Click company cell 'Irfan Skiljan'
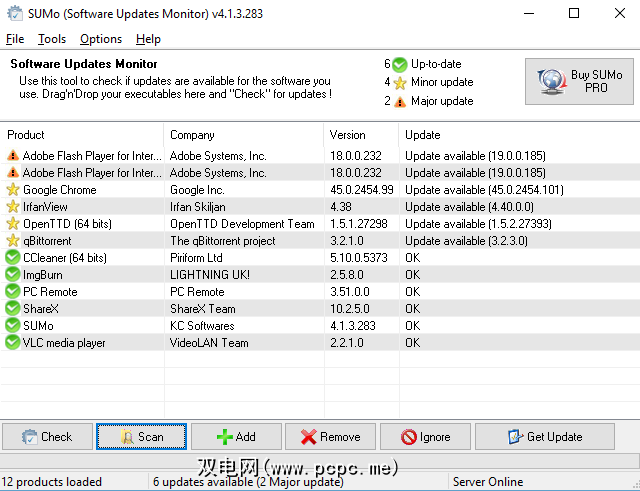This screenshot has width=640, height=491. point(198,207)
